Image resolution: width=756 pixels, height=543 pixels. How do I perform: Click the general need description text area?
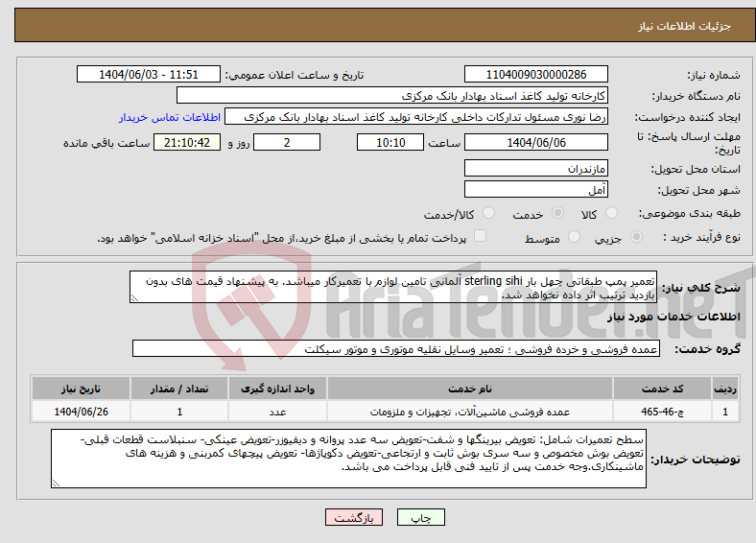[393, 287]
